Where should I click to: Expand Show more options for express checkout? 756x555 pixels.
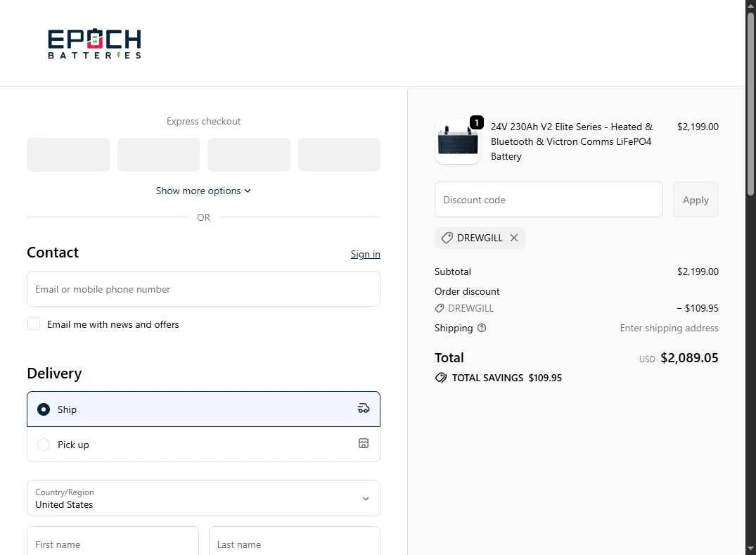[x=203, y=191]
